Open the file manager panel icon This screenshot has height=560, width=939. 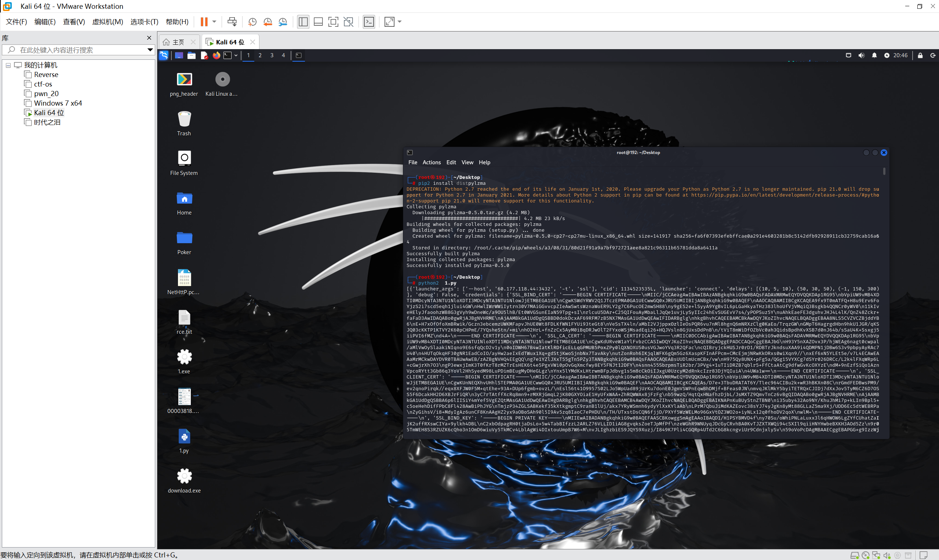point(192,55)
